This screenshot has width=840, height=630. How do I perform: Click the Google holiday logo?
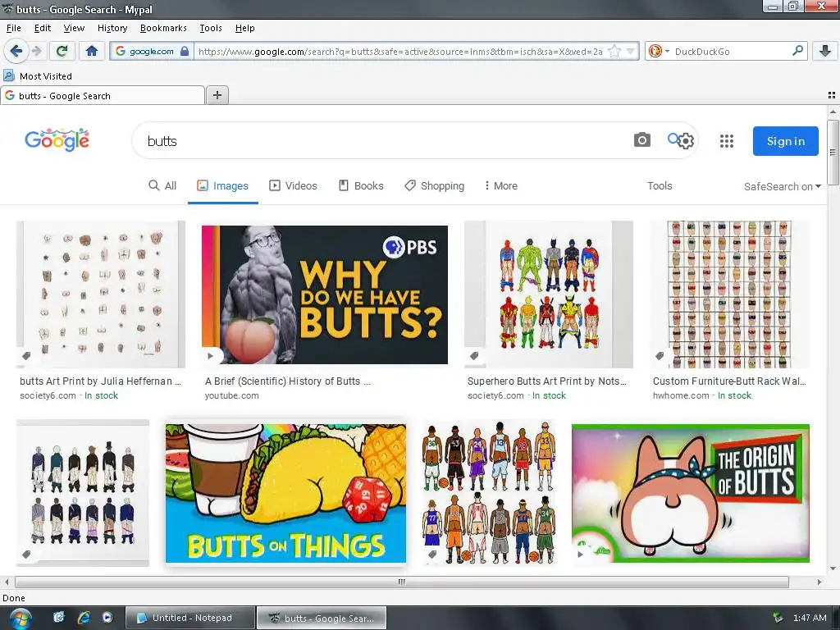57,140
